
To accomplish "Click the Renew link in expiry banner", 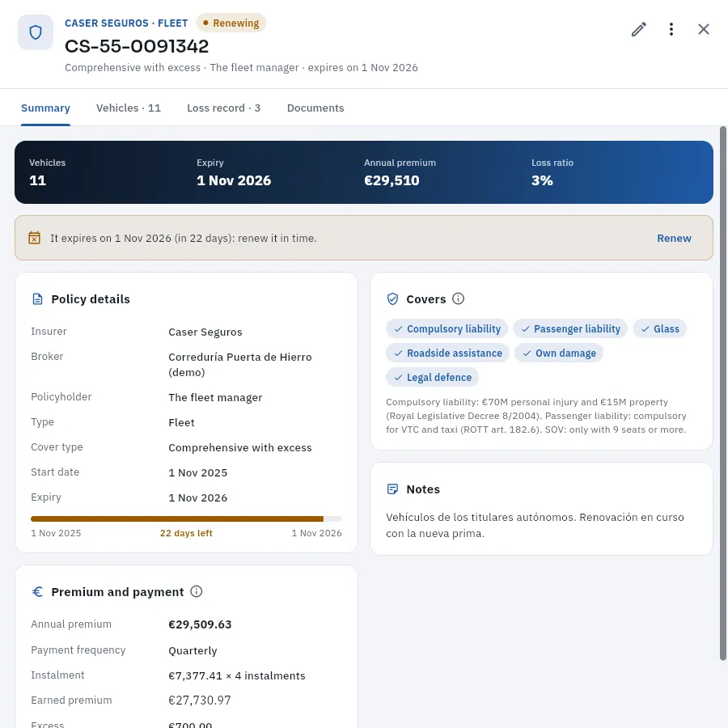I will click(x=674, y=238).
